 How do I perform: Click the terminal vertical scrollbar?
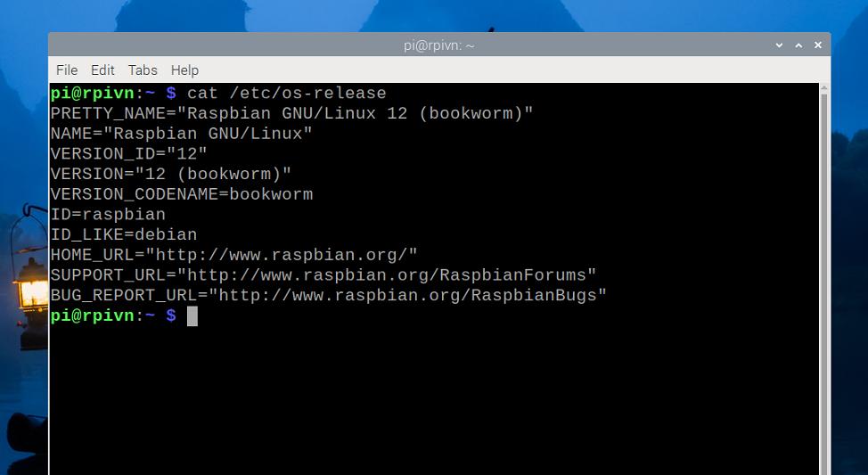click(x=824, y=267)
